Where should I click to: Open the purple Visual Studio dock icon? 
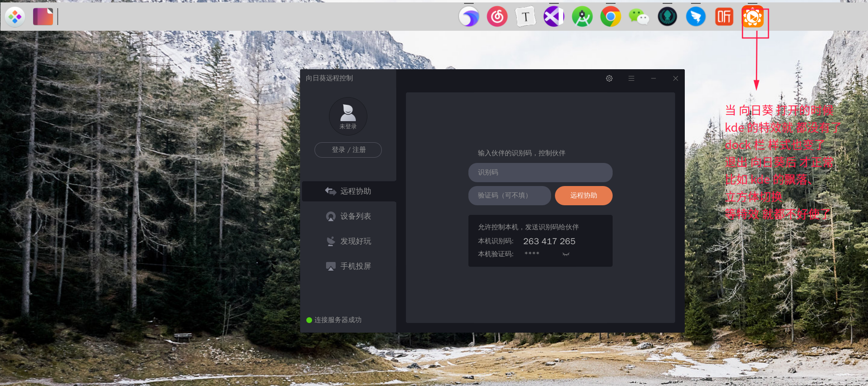coord(554,17)
